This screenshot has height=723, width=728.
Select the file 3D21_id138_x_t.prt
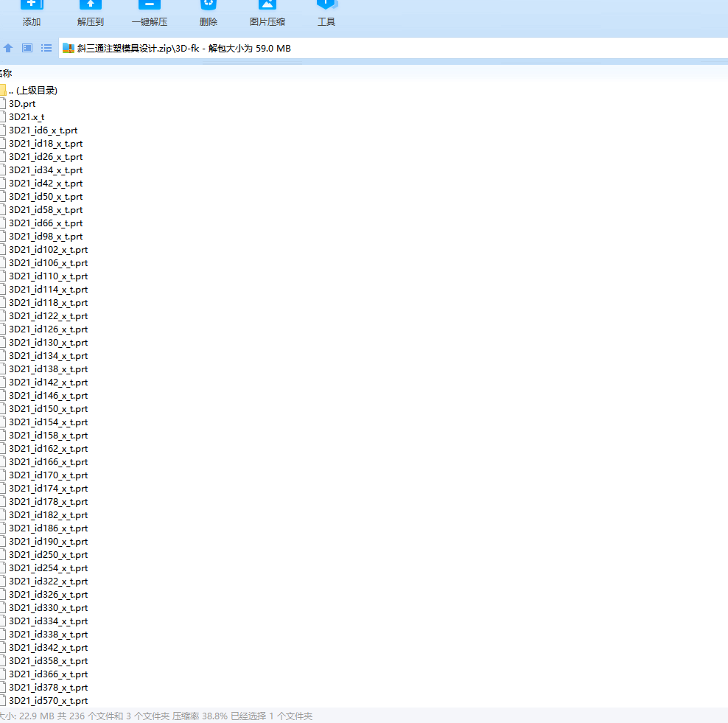tap(49, 369)
